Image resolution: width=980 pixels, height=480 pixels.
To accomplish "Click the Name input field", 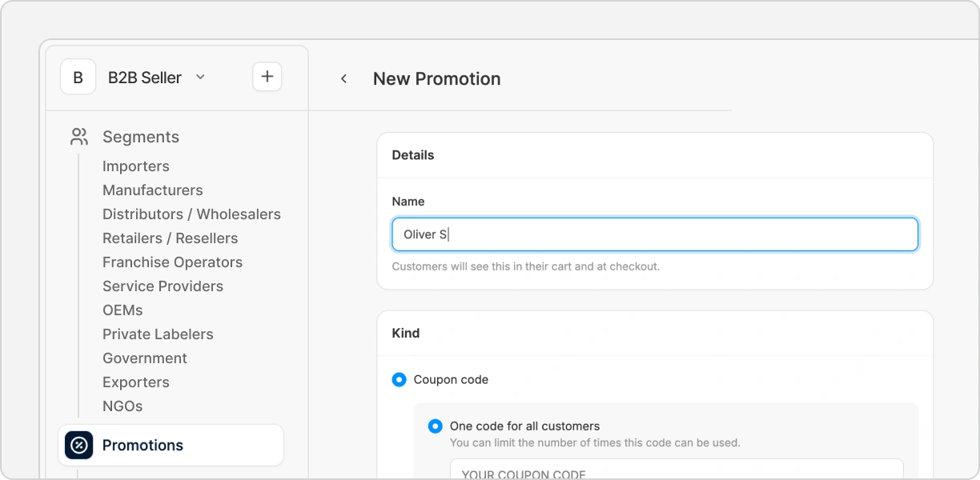I will 654,234.
